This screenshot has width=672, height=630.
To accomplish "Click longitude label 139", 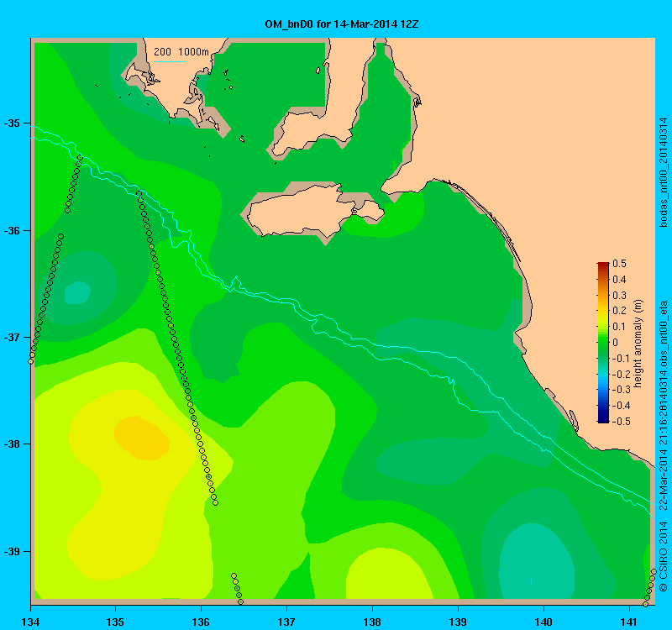I will [458, 622].
